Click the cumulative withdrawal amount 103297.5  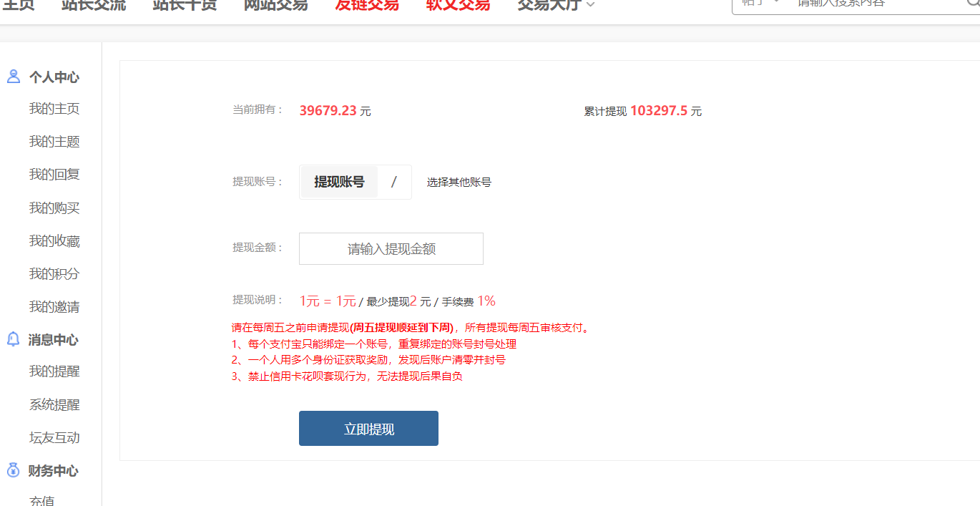659,111
